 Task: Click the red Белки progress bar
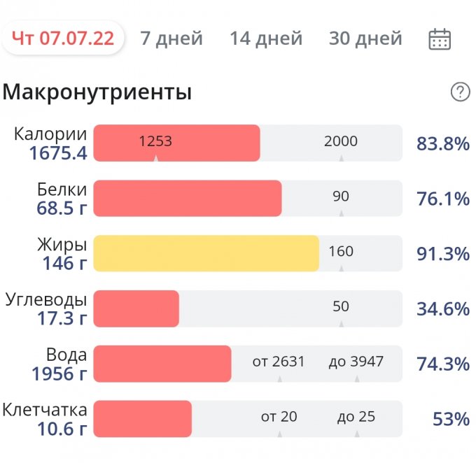(x=188, y=198)
